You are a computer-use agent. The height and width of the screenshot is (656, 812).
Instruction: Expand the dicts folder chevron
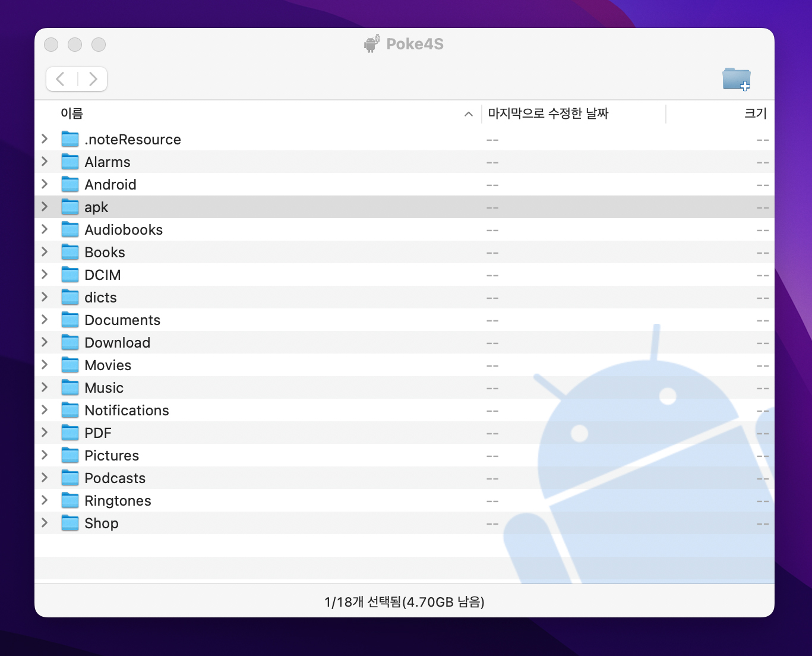[x=45, y=297]
